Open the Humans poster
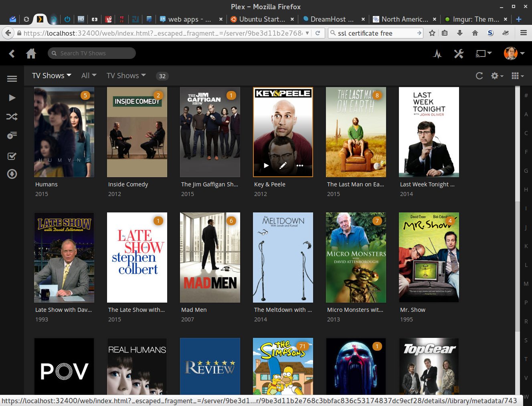The height and width of the screenshot is (406, 532). [64, 132]
